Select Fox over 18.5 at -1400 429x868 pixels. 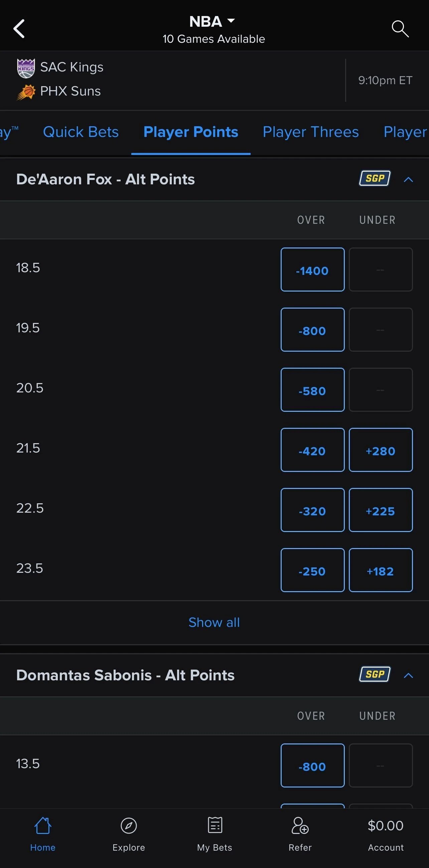click(312, 270)
